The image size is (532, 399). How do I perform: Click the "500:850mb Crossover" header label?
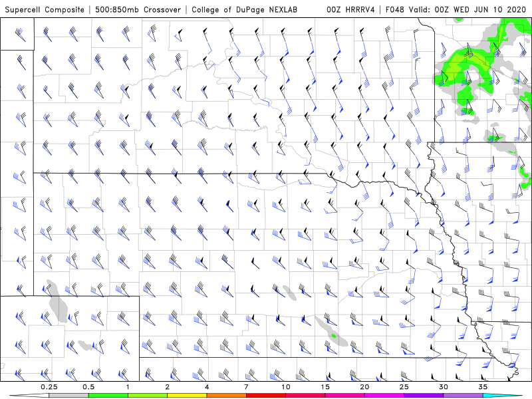coord(138,9)
